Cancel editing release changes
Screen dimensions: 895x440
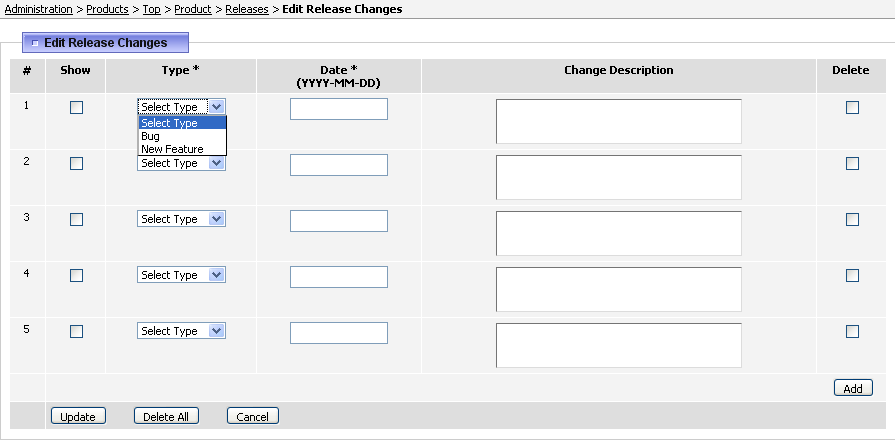pos(253,416)
